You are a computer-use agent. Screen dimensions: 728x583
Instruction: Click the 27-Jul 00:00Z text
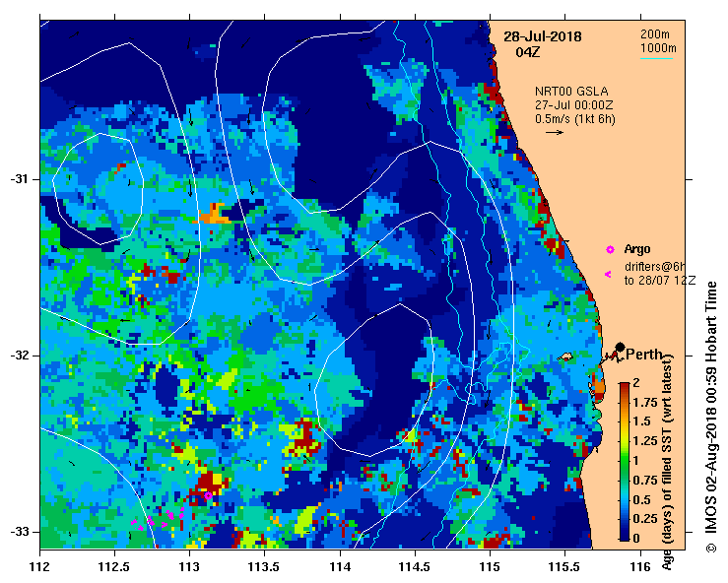574,105
